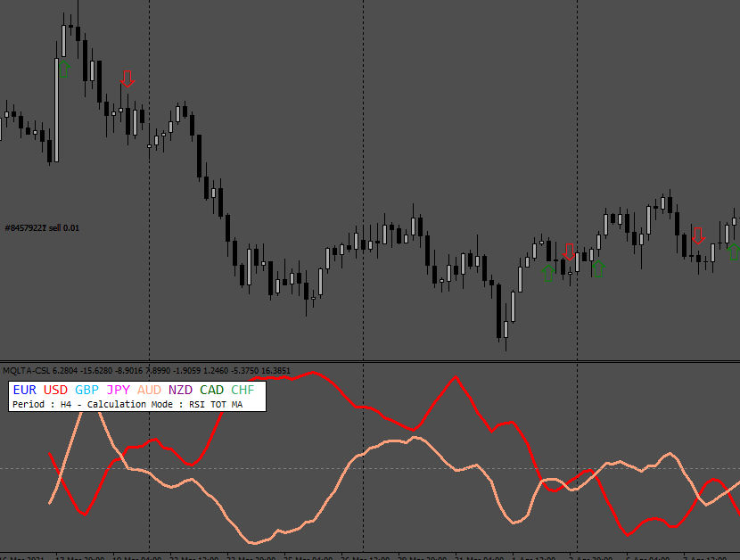
Task: Select the red down arrow in the upper-left chart area
Action: pos(127,78)
